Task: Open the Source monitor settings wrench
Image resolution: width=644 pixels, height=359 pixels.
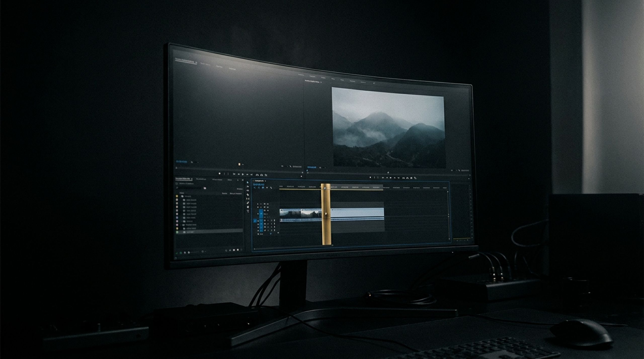Action: (291, 167)
